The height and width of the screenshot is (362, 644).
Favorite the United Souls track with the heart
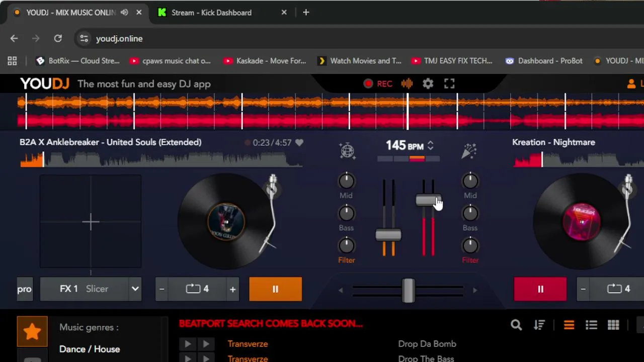(299, 143)
